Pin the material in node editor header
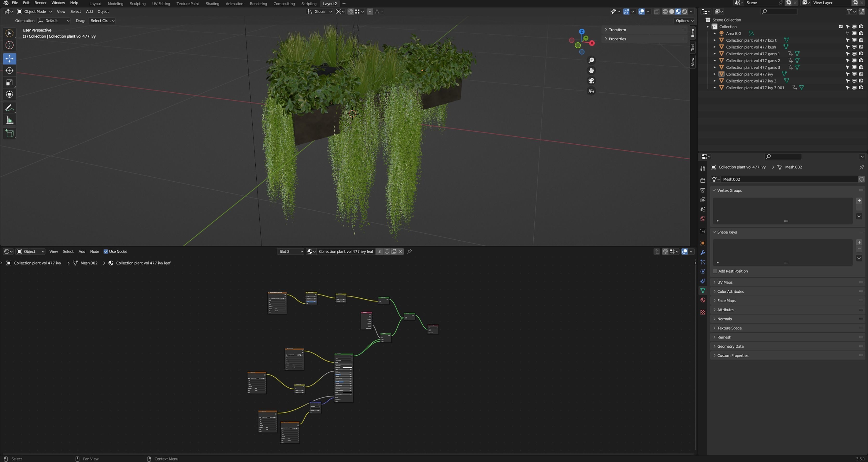Image resolution: width=868 pixels, height=462 pixels. pyautogui.click(x=409, y=251)
